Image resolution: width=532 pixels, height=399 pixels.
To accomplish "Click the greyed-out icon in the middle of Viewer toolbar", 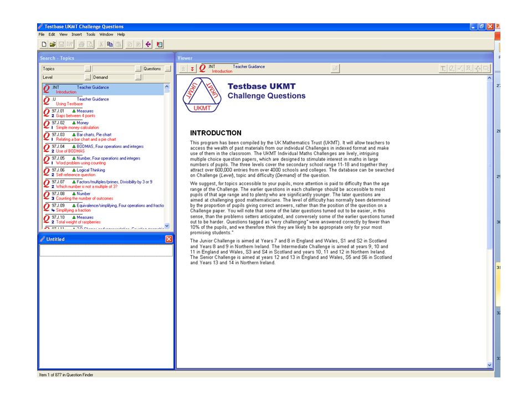I will pos(335,69).
